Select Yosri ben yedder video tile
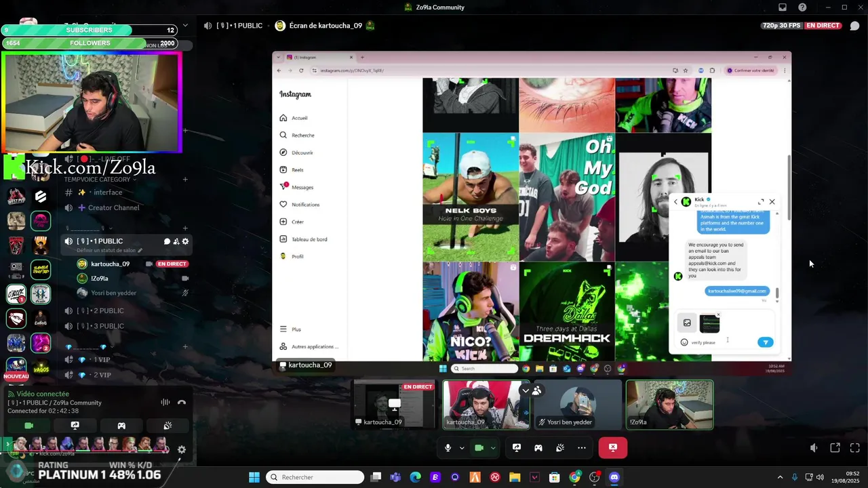 [x=578, y=405]
